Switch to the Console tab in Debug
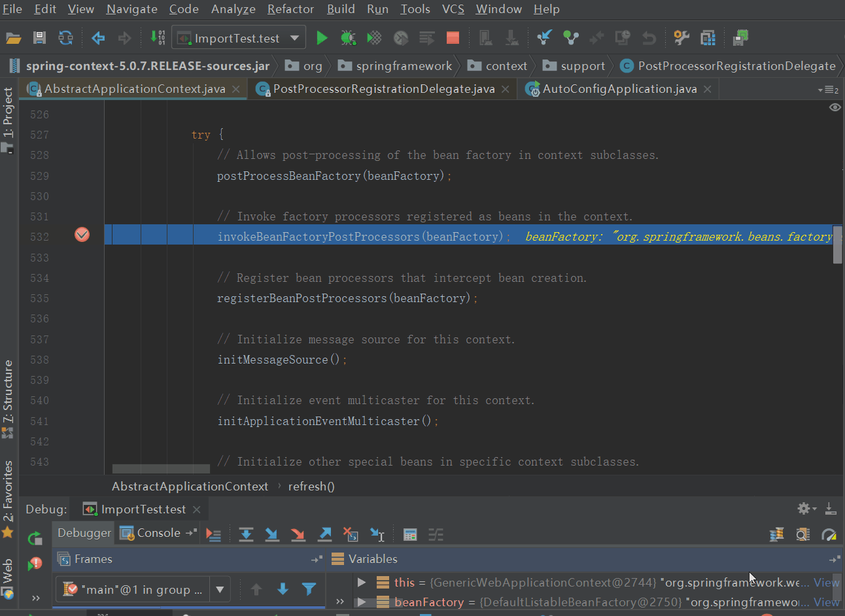845x616 pixels. (158, 533)
